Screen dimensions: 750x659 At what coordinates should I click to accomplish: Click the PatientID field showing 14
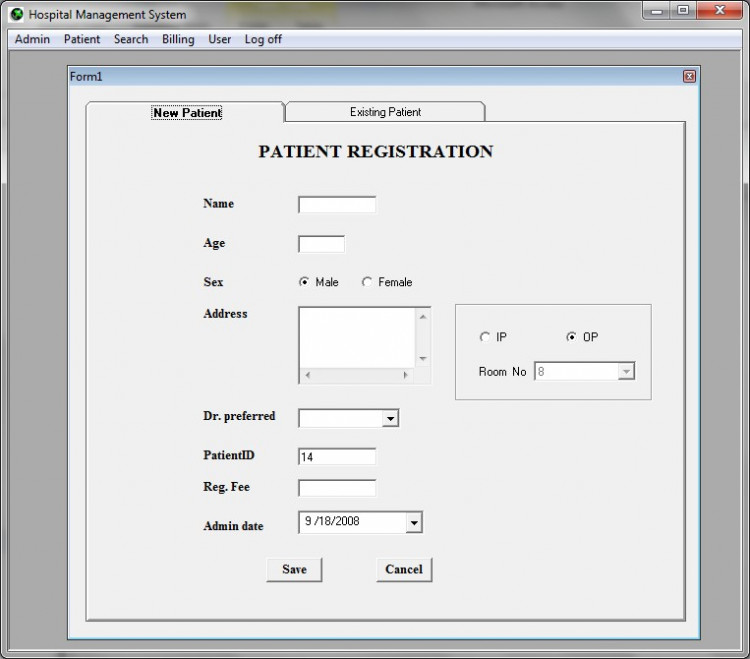pos(337,457)
